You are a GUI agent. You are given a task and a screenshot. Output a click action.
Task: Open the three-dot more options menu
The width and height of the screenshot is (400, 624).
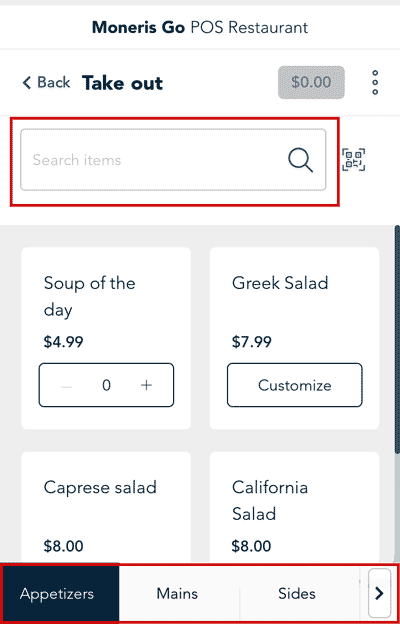pyautogui.click(x=375, y=82)
